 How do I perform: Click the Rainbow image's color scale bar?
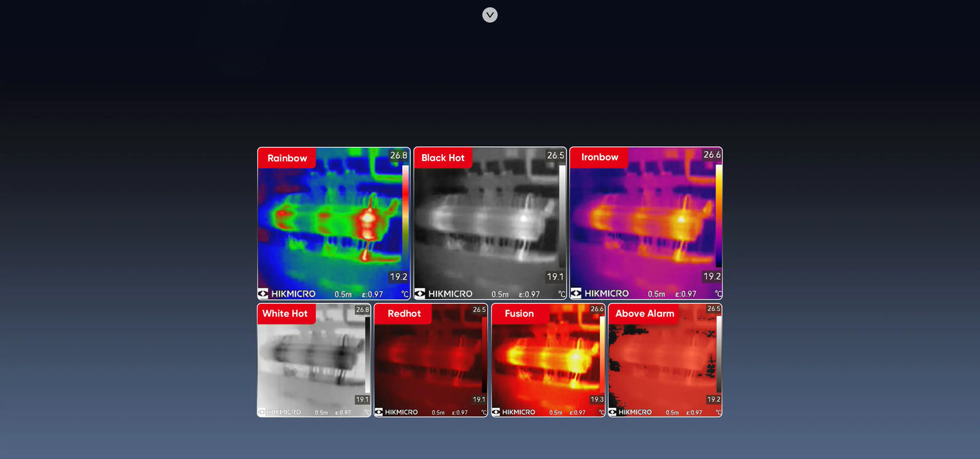(x=405, y=215)
